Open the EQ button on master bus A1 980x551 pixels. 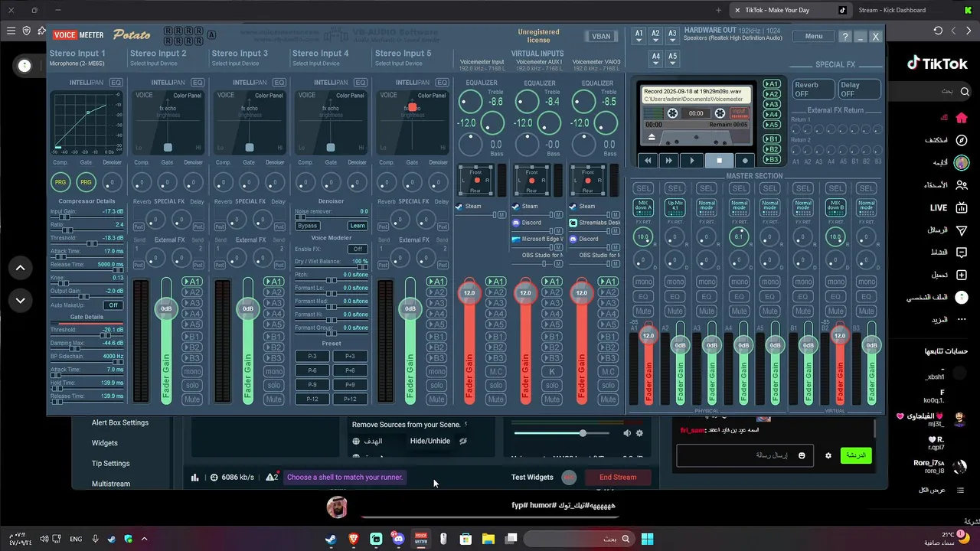(x=644, y=296)
